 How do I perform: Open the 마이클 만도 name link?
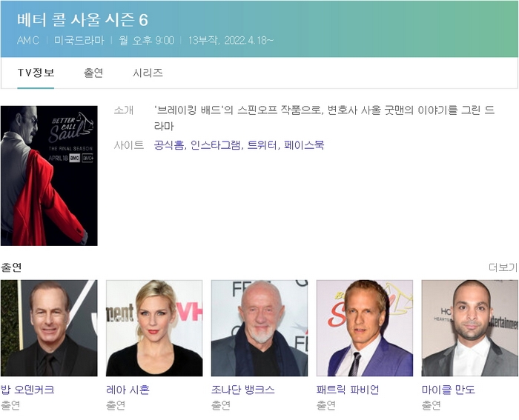click(x=448, y=390)
